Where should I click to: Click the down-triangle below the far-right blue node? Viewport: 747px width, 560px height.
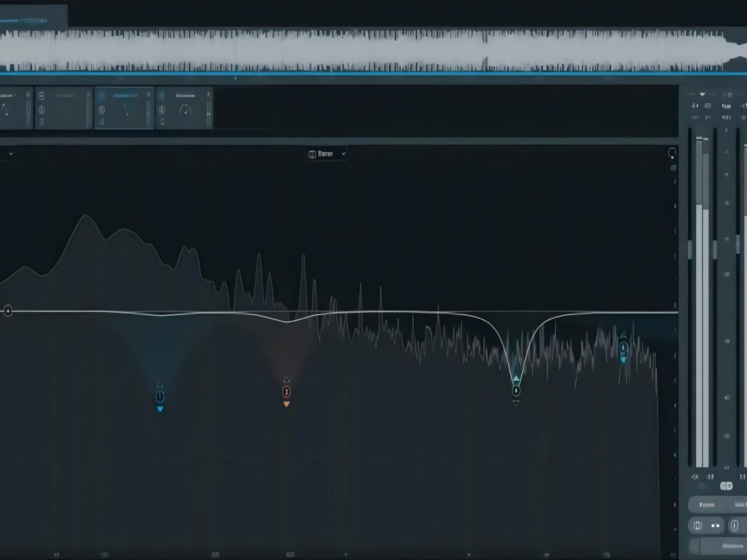click(x=624, y=361)
